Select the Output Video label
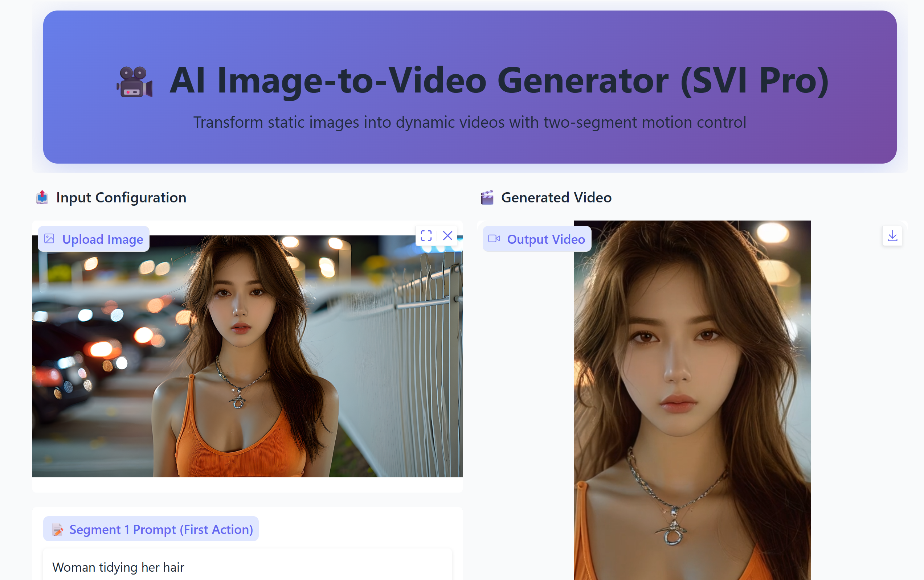Screen dimensions: 924x580 point(545,239)
